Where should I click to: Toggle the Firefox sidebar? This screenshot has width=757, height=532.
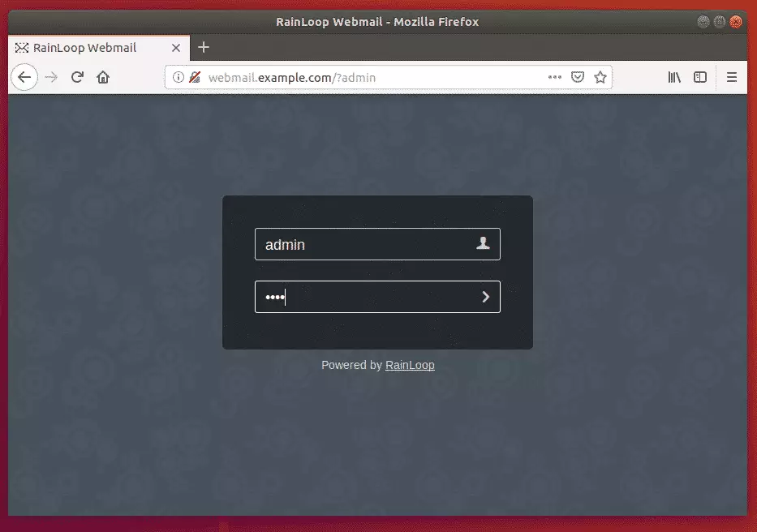(x=700, y=77)
